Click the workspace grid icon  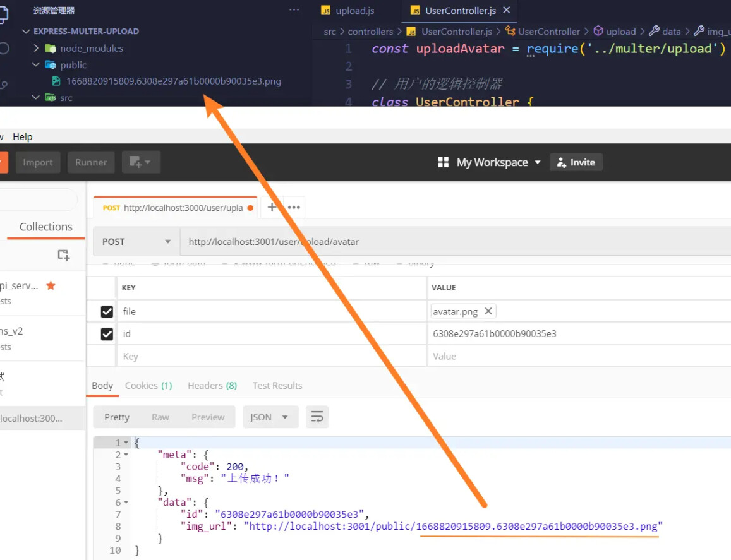click(x=443, y=162)
